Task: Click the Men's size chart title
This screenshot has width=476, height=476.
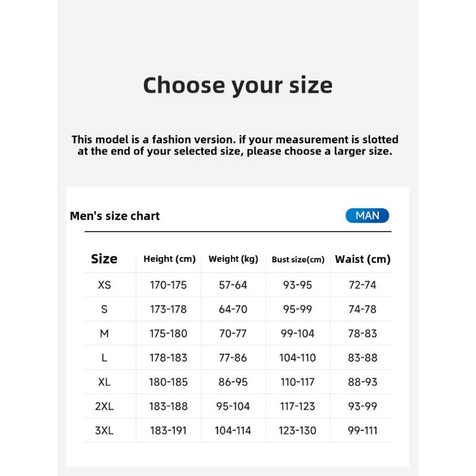Action: pos(115,216)
